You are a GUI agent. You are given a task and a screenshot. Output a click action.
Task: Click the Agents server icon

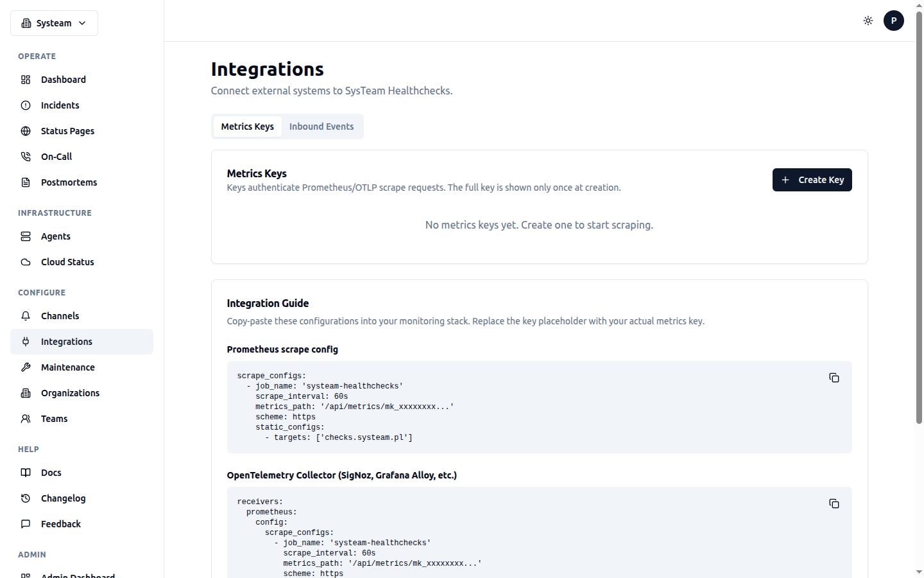coord(26,236)
